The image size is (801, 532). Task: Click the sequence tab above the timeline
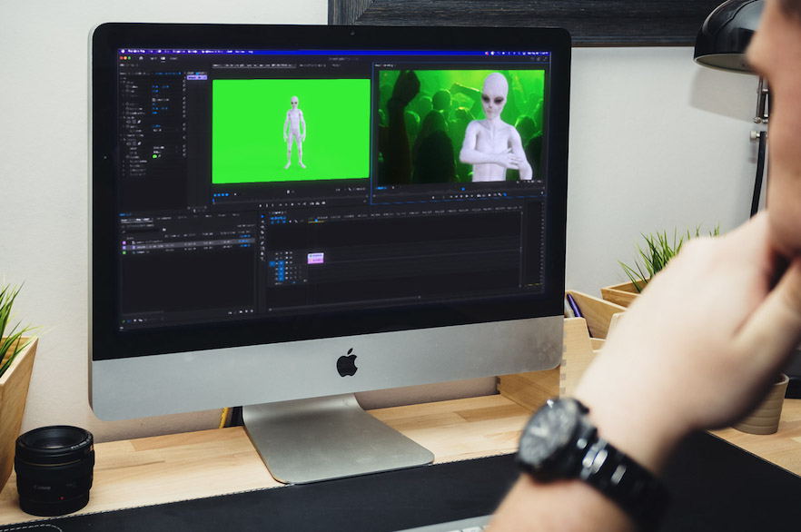tap(278, 213)
